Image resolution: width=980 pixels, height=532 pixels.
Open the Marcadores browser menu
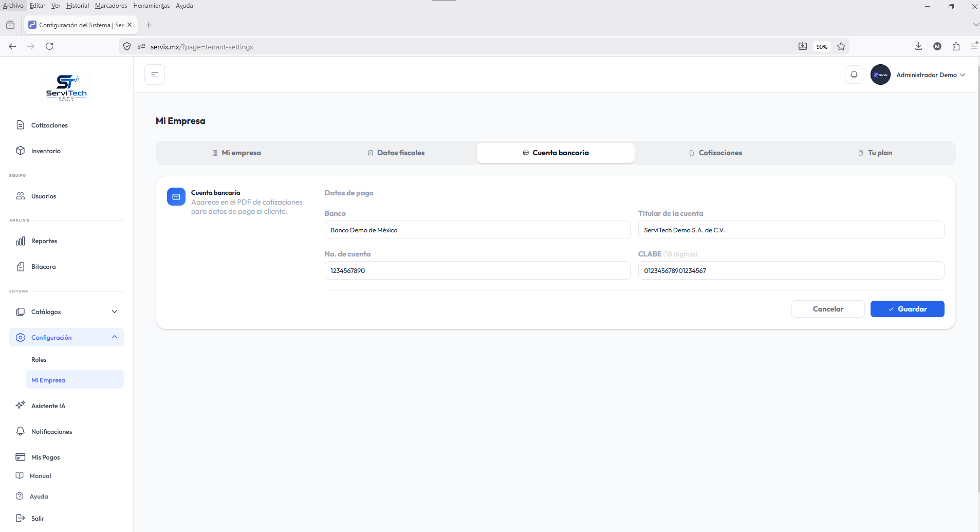(x=111, y=6)
